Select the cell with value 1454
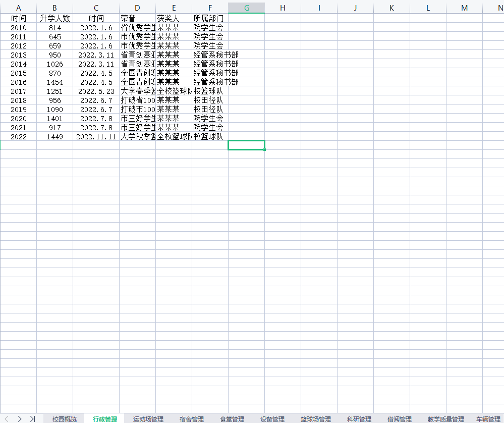Viewport: 504px width, 423px height. click(x=54, y=82)
